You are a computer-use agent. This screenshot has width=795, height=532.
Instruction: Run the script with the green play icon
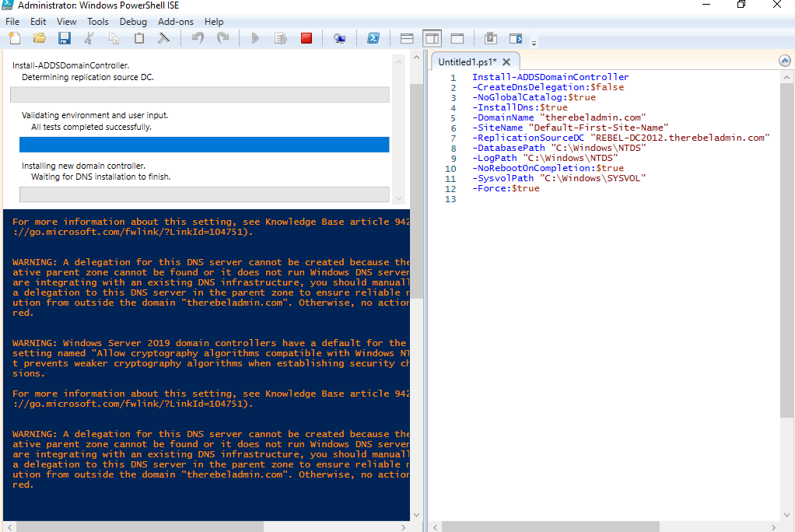(x=255, y=39)
